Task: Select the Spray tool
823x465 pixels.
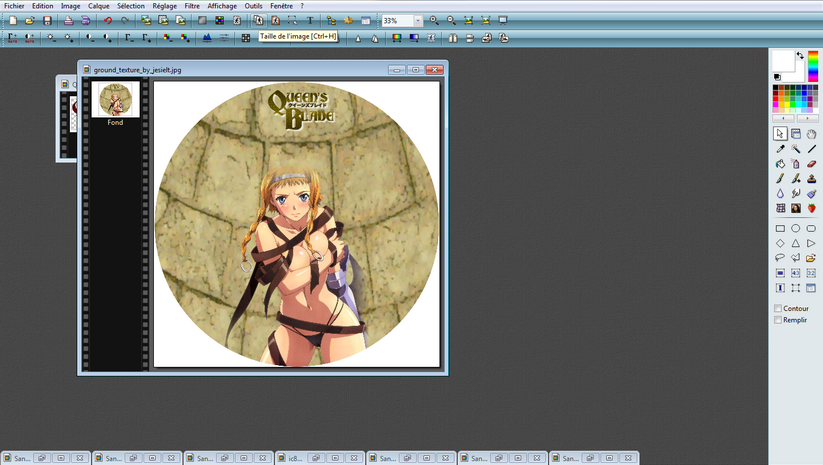Action: tap(796, 164)
